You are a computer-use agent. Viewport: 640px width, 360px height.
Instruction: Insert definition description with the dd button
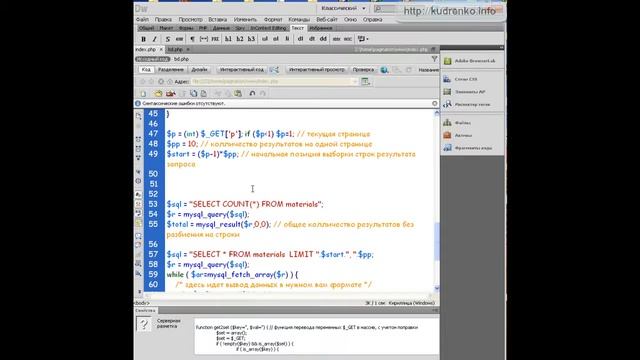[323, 39]
